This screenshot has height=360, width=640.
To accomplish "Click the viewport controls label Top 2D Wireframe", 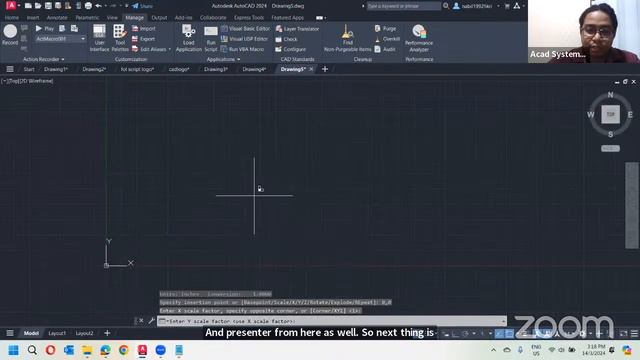I will click(28, 81).
